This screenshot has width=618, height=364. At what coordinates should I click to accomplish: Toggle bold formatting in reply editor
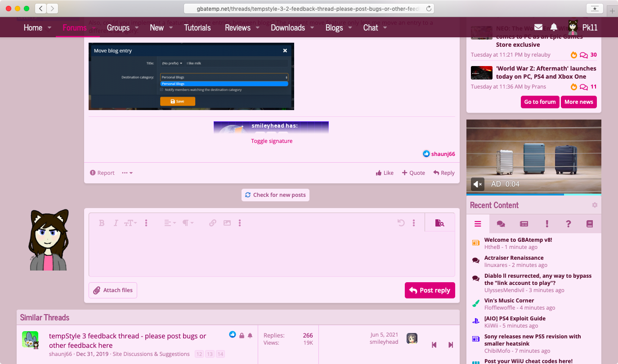[x=102, y=223]
